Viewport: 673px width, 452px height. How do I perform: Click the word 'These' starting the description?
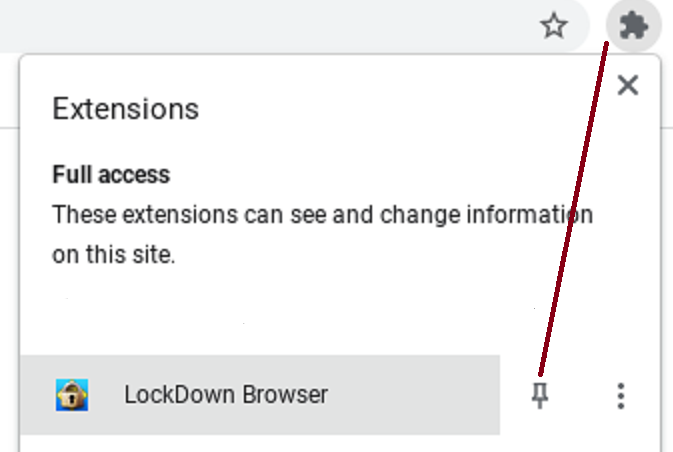tap(84, 215)
